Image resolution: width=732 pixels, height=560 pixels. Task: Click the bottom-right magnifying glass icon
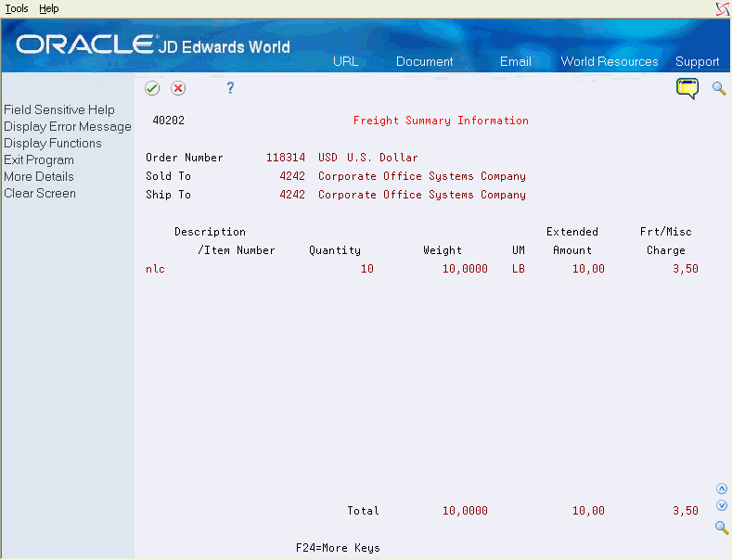coord(722,528)
